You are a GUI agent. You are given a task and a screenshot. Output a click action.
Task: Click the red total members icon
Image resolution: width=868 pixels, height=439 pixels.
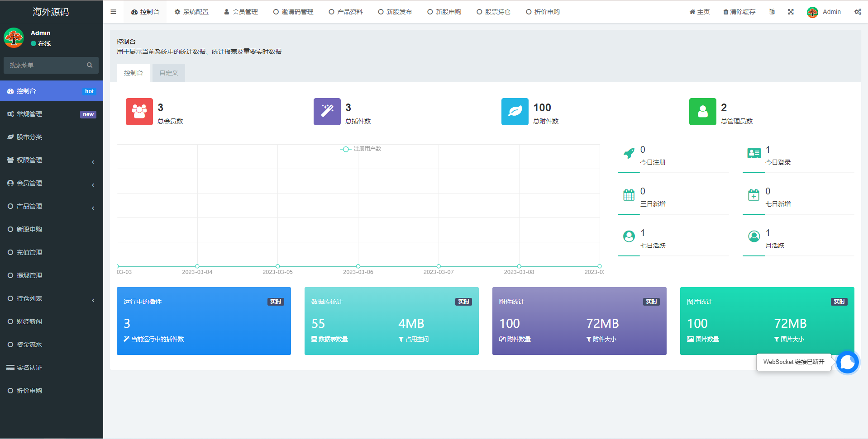(139, 112)
